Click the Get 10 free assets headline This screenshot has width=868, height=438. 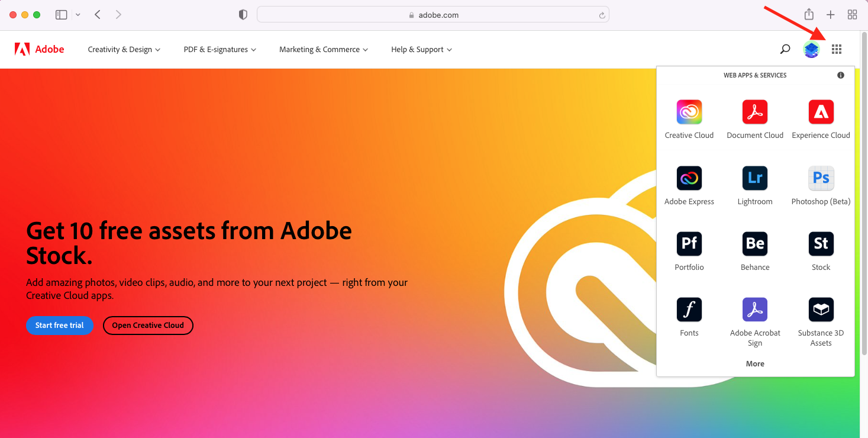(189, 243)
